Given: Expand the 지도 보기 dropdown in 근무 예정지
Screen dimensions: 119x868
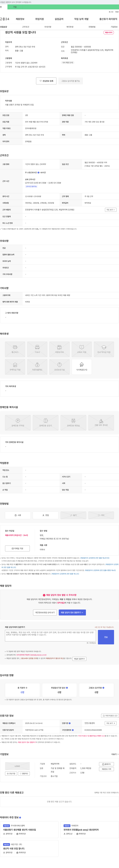Looking at the screenshot, I should [x=111, y=210].
